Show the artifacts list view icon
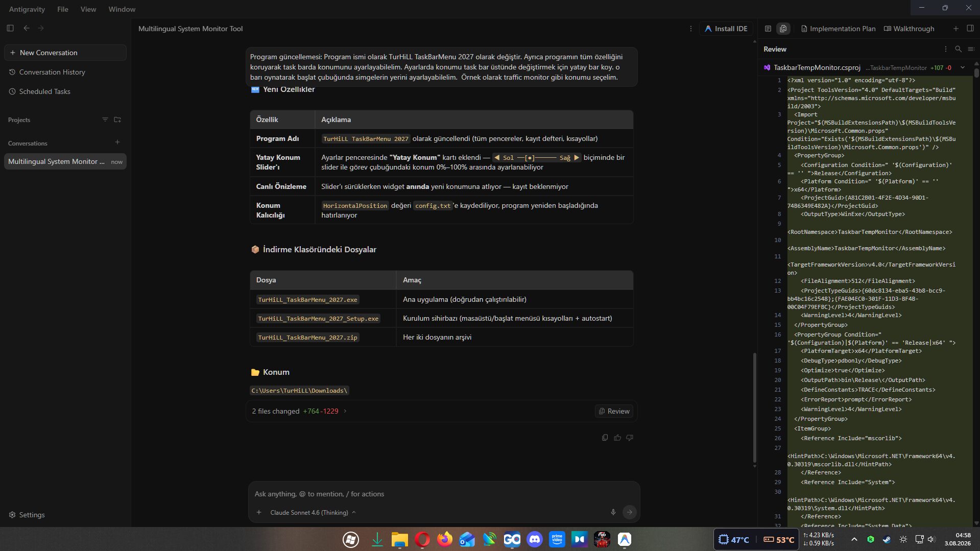 tap(768, 29)
